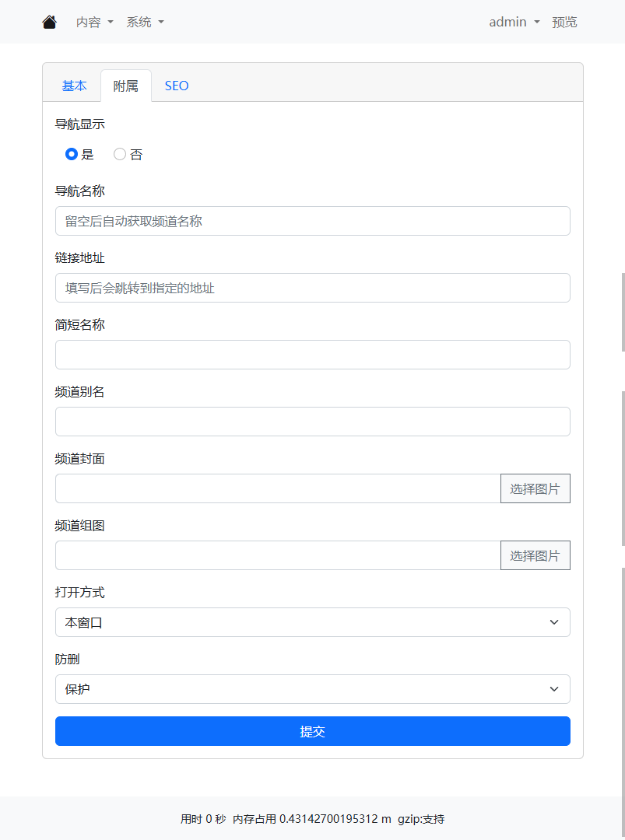
Task: Focus the 链接地址 input field
Action: click(313, 288)
